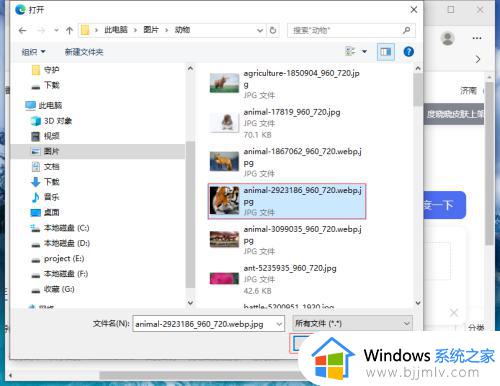Screen dimensions: 500x386
Task: Click the animal-3099035 thumbnail image
Action: click(x=224, y=239)
